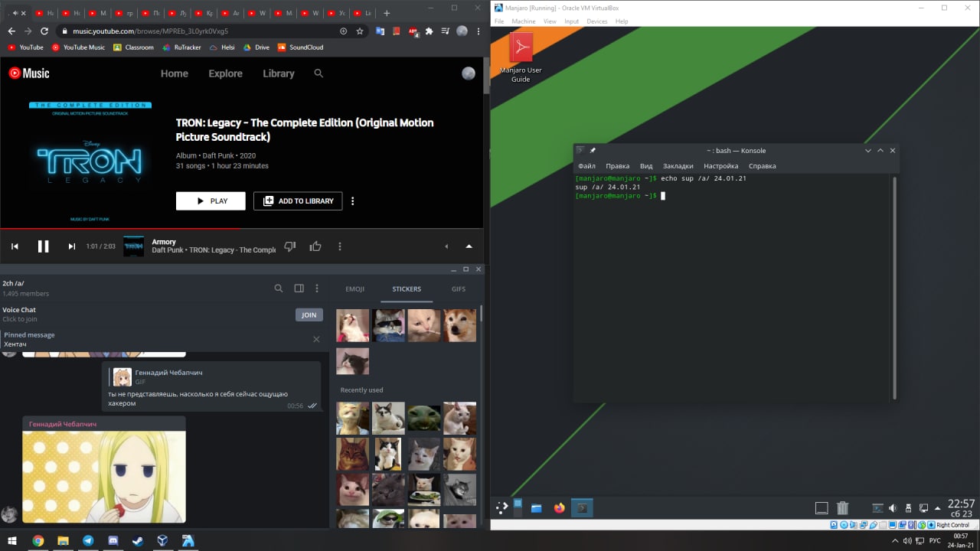980x551 pixels.
Task: Pause the playing track
Action: [44, 246]
